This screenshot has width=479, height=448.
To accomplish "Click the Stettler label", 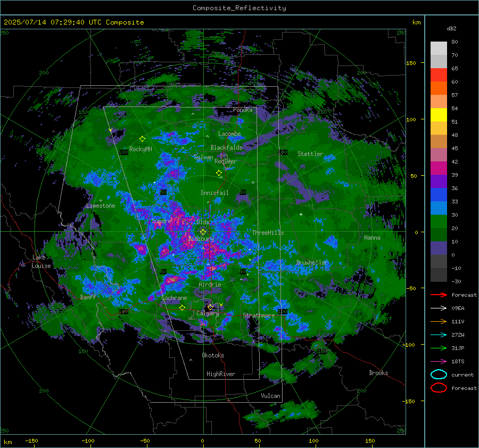I will tap(310, 154).
